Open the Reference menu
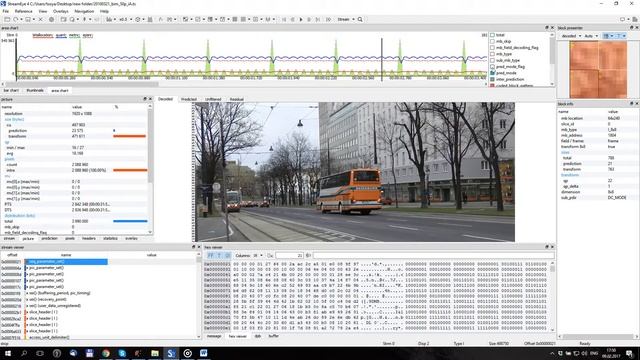 click(x=24, y=11)
